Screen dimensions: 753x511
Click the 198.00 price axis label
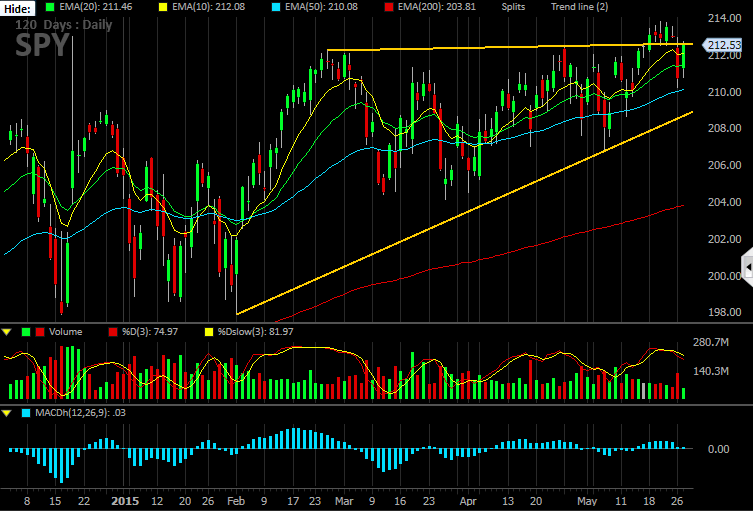click(x=724, y=312)
